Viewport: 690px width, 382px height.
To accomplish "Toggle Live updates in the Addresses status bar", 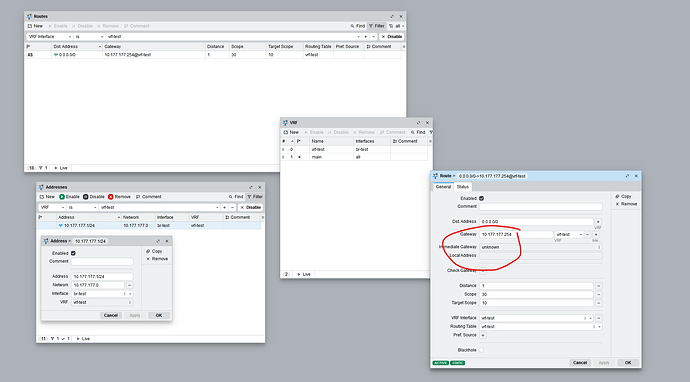I will [83, 339].
